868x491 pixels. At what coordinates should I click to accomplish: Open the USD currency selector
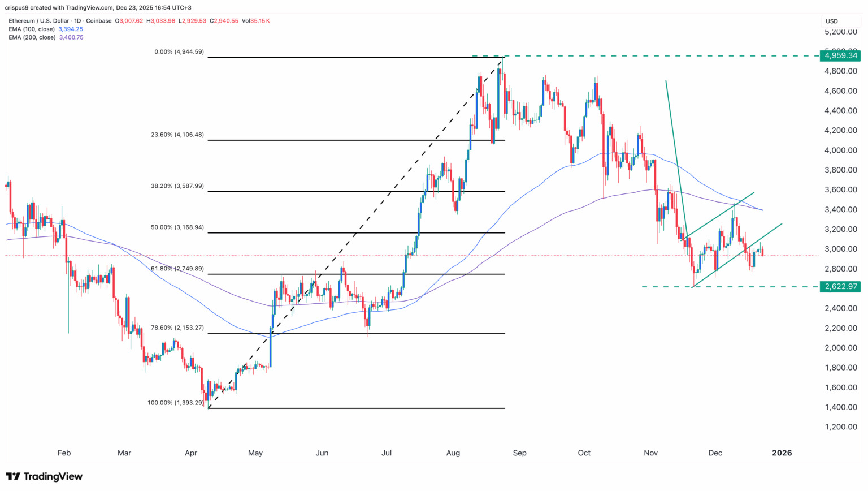[831, 21]
